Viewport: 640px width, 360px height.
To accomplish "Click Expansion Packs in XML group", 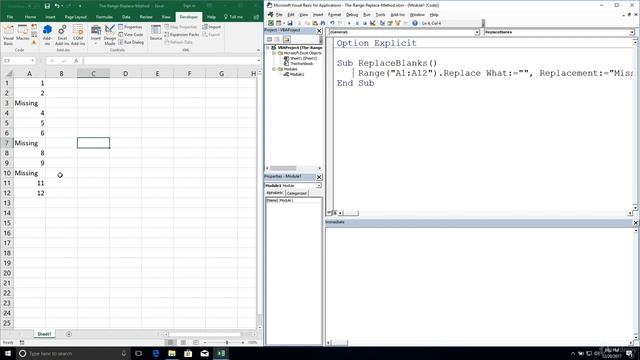I will click(182, 35).
